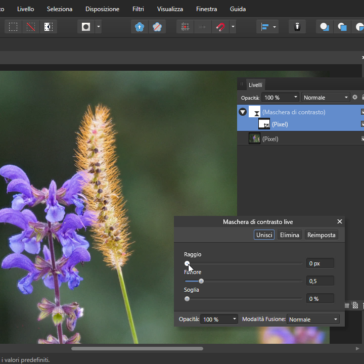Open the dialog Opacità 100 % dropdown

point(219,319)
